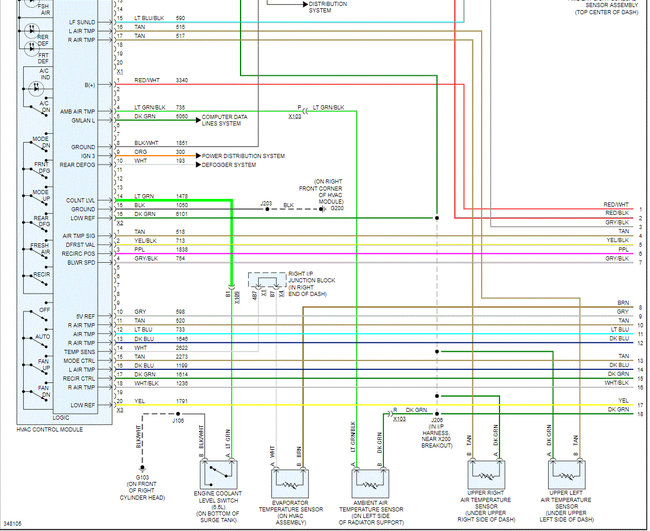Click the Right I/P Junction Block symbol
Image resolution: width=650 pixels, height=531 pixels.
pos(267,280)
